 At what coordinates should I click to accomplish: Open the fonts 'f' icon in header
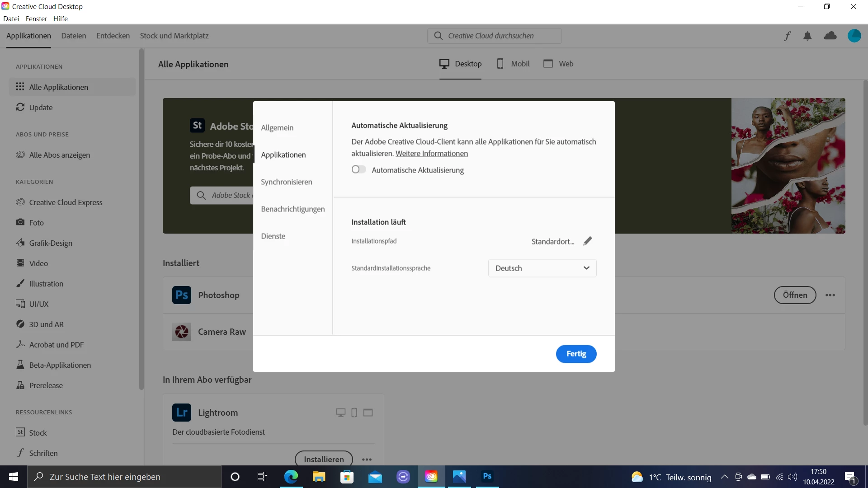click(x=787, y=36)
